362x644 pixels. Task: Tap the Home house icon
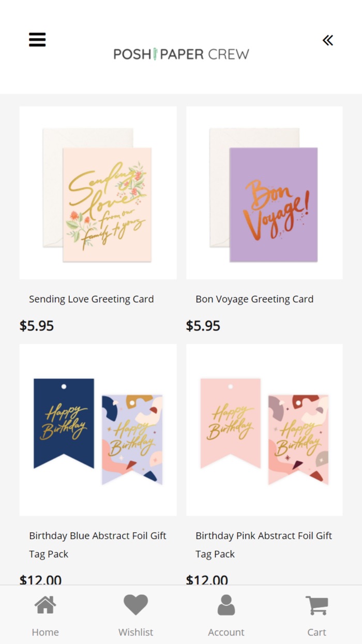[x=46, y=605]
